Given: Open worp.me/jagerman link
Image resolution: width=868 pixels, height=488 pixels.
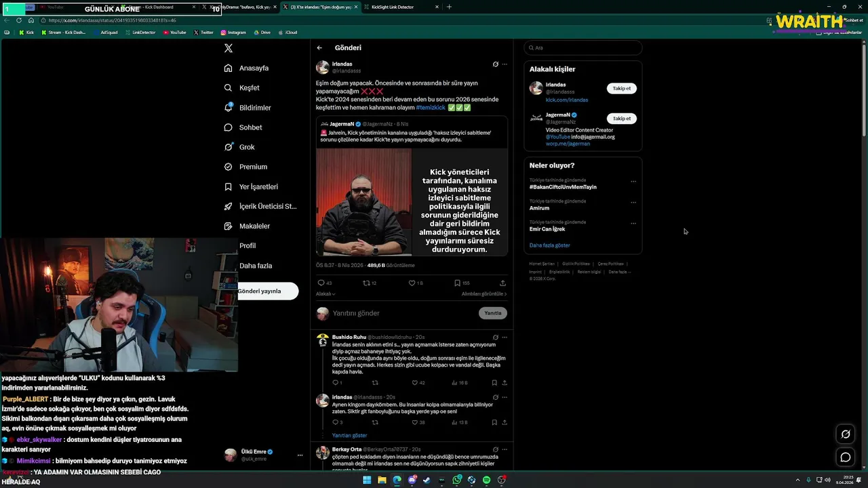Looking at the screenshot, I should tap(568, 144).
